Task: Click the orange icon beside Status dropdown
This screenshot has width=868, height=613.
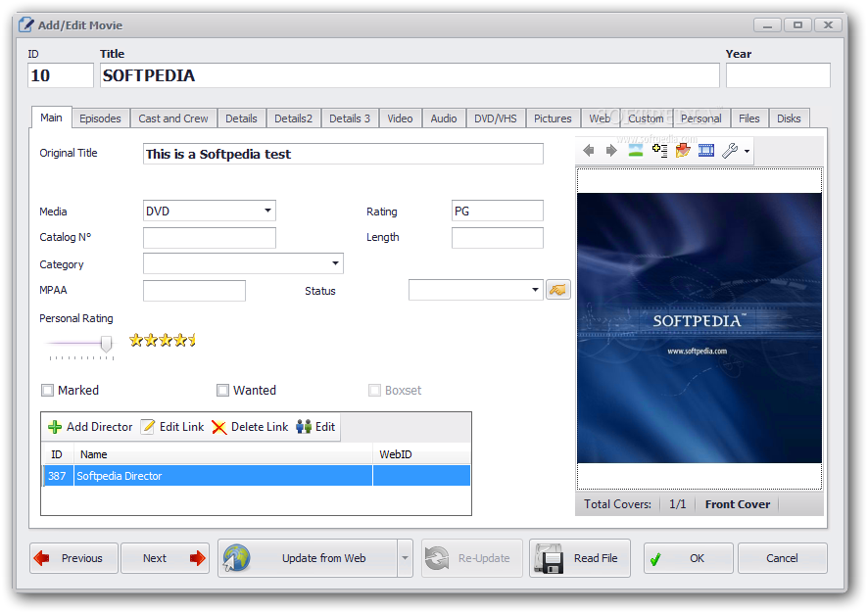Action: 558,289
